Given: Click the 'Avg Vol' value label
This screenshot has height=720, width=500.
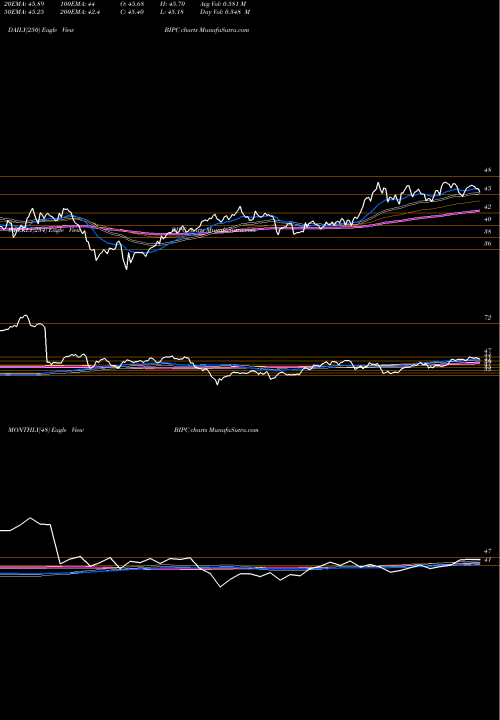Looking at the screenshot, I should click(223, 4).
